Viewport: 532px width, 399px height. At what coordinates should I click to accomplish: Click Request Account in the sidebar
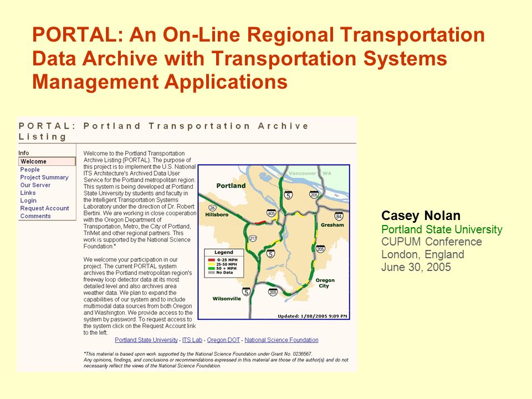[x=44, y=208]
